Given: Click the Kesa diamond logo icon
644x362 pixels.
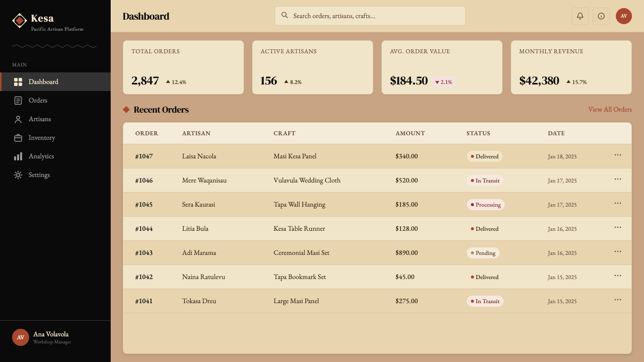Looking at the screenshot, I should pos(19,21).
